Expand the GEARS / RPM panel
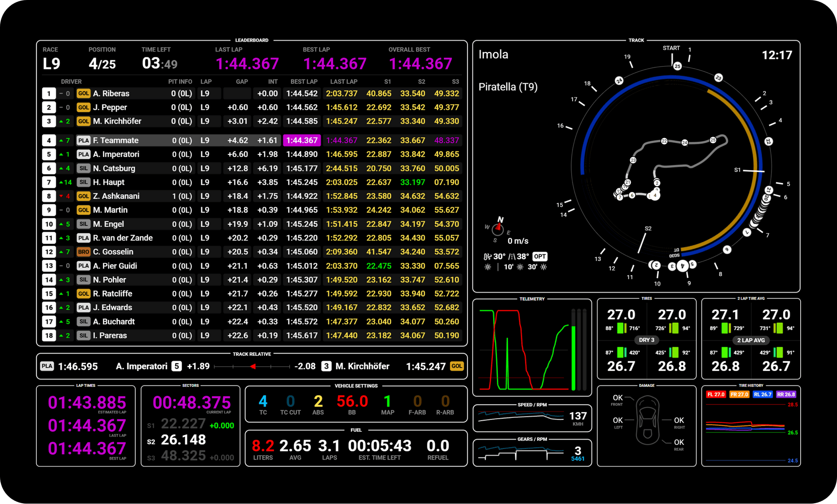The image size is (837, 504). coord(532,439)
